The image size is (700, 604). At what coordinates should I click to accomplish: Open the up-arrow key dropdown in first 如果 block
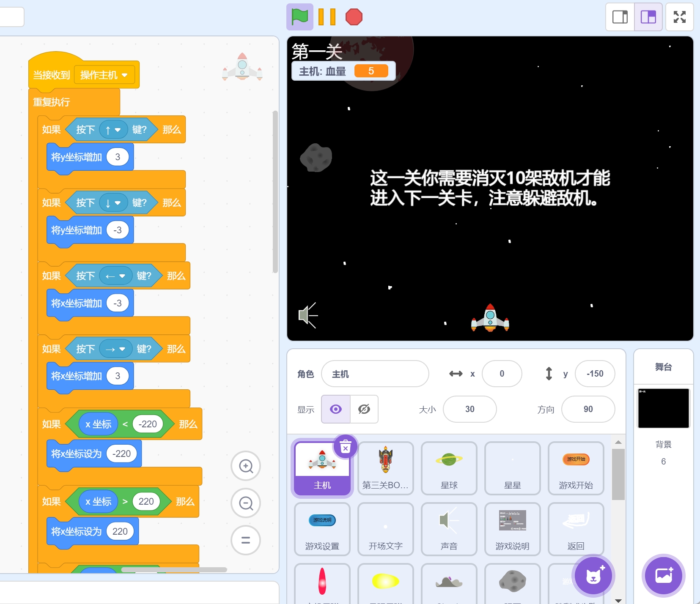(113, 129)
